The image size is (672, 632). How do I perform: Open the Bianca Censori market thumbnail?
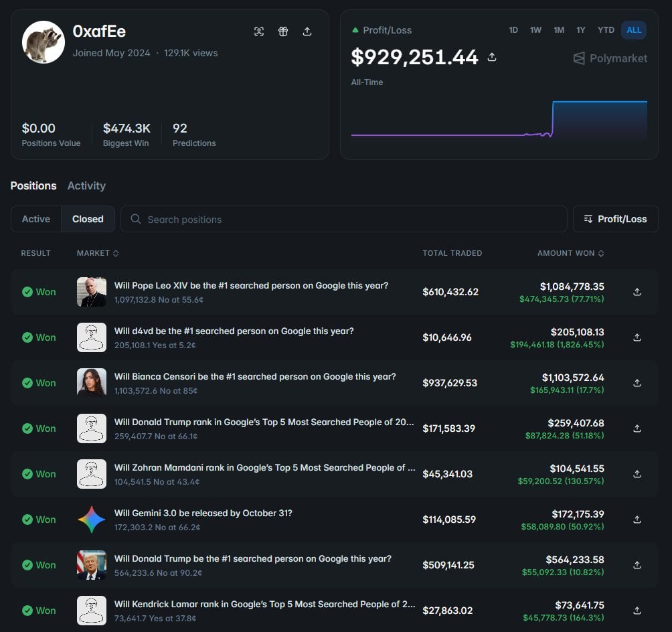coord(91,383)
